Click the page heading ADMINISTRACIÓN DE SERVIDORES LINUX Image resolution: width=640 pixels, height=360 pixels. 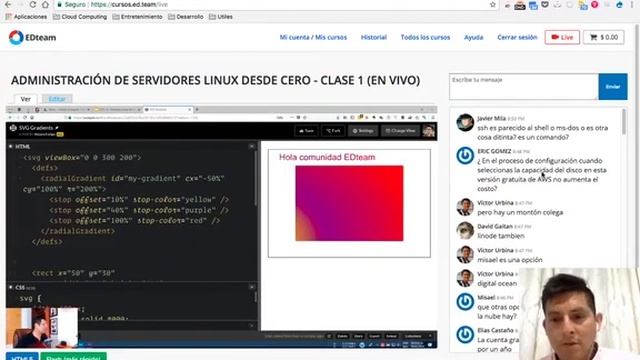coord(216,80)
